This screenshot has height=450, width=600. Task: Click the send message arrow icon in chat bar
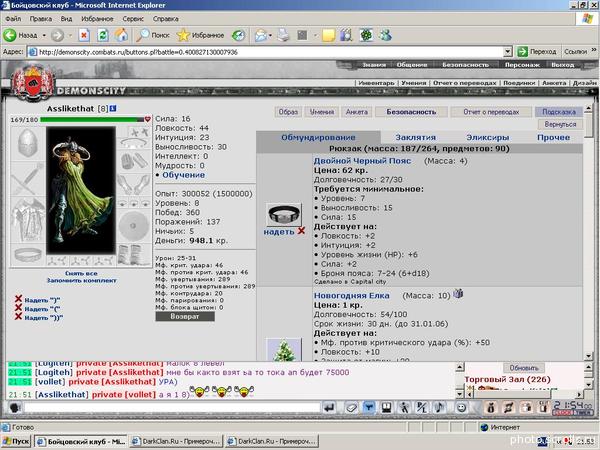pos(329,408)
